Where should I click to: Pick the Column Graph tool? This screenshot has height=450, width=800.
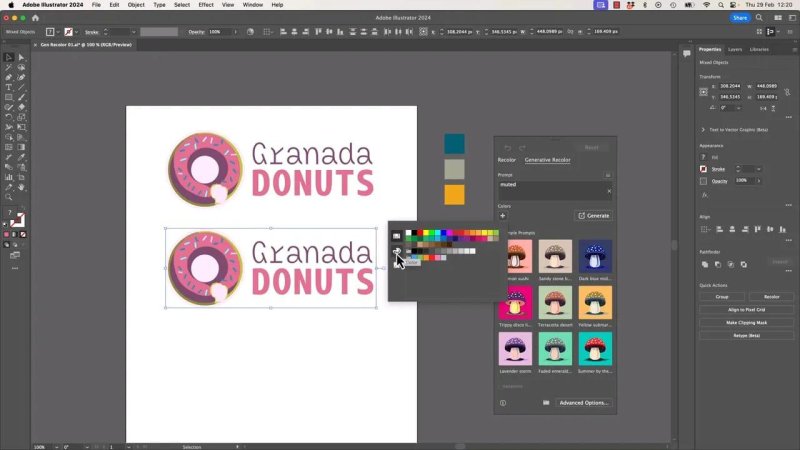pyautogui.click(x=9, y=177)
